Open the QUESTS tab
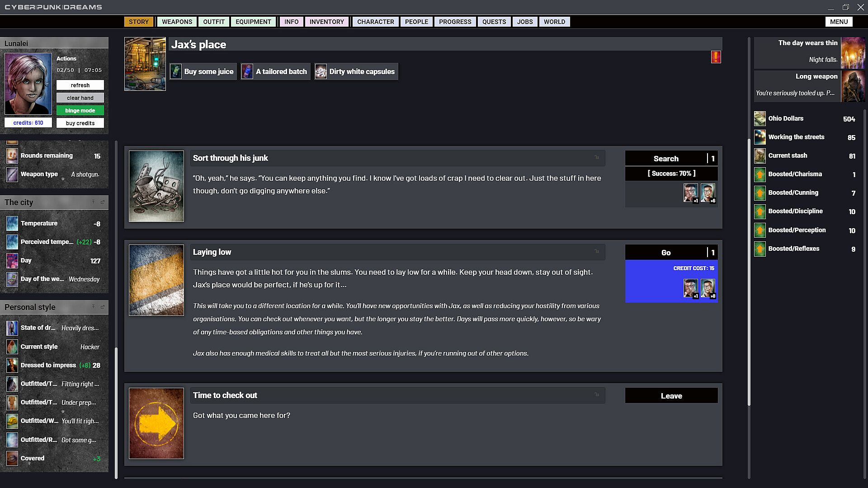The image size is (868, 488). (494, 22)
